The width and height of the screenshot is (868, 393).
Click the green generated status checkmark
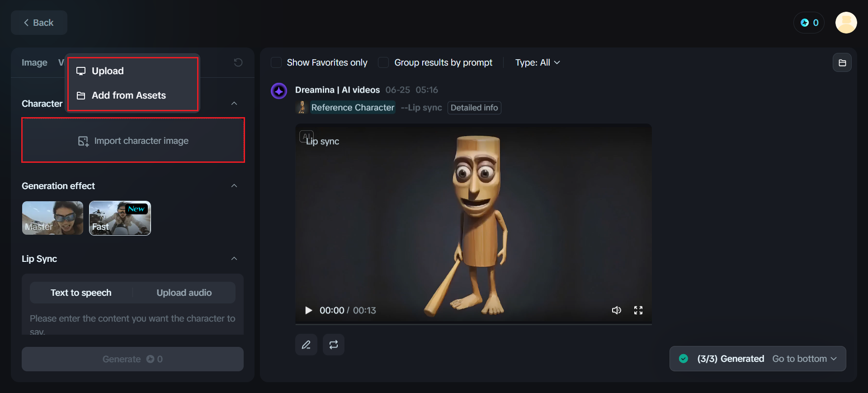pos(684,359)
